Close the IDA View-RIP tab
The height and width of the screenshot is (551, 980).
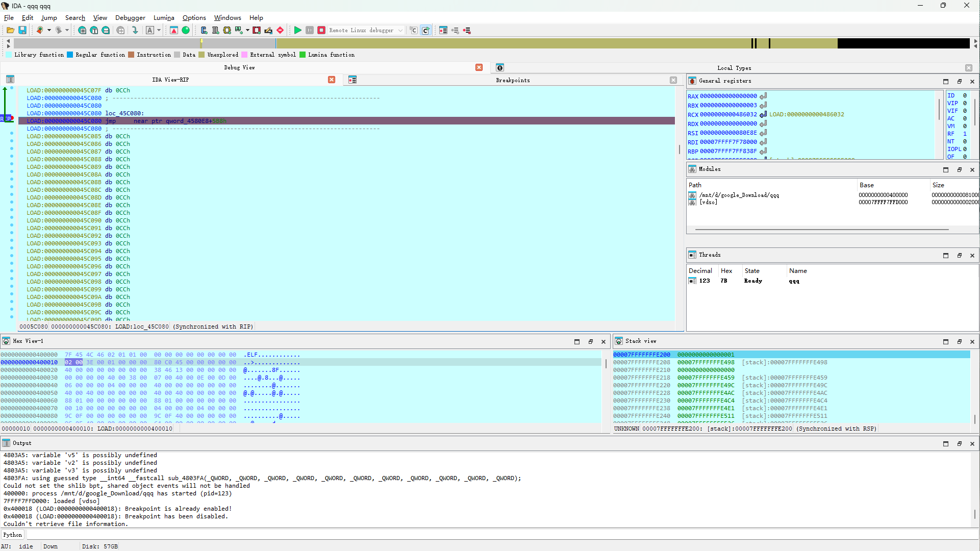coord(332,80)
